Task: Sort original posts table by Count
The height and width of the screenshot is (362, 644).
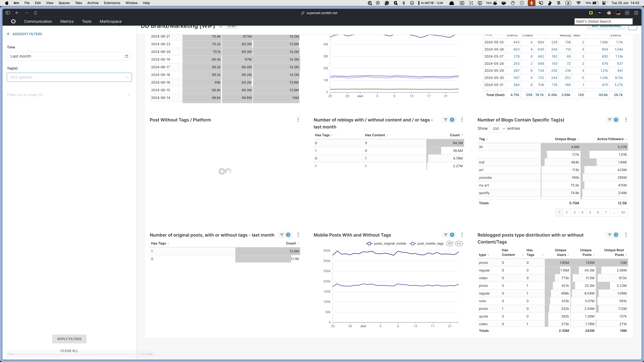Action: 292,243
